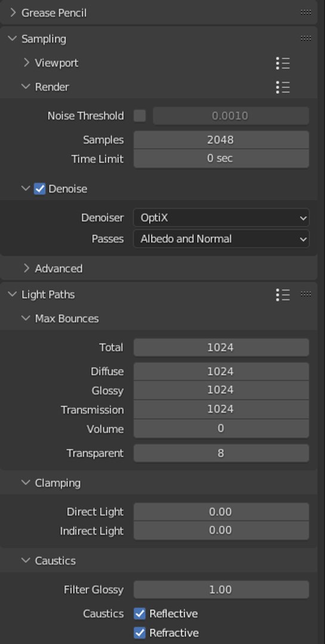Collapse the Caustics subpanel

pos(26,561)
